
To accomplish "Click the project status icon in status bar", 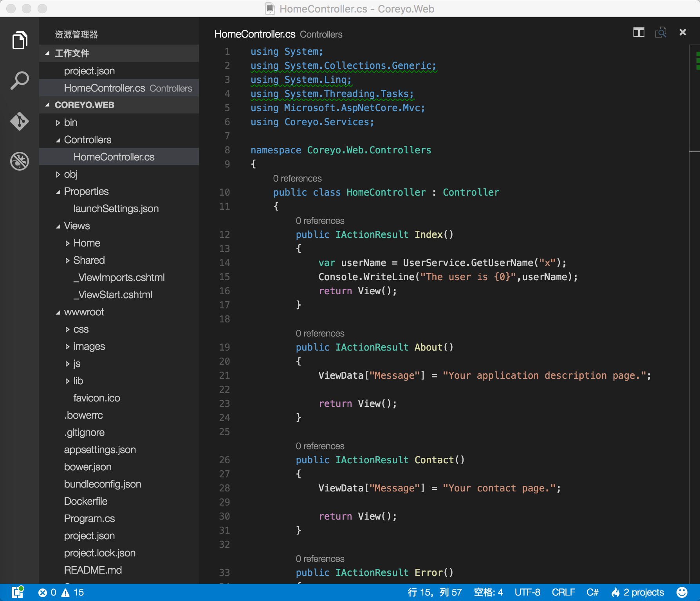I will pos(18,592).
